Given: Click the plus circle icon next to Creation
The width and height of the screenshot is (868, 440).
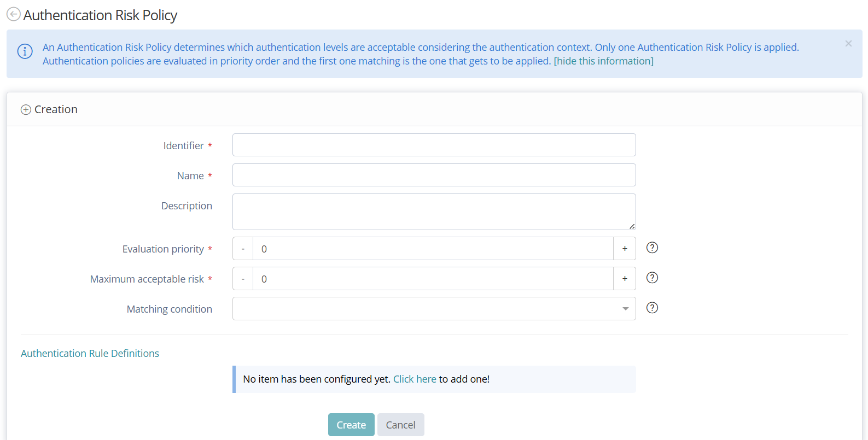Looking at the screenshot, I should [x=26, y=110].
